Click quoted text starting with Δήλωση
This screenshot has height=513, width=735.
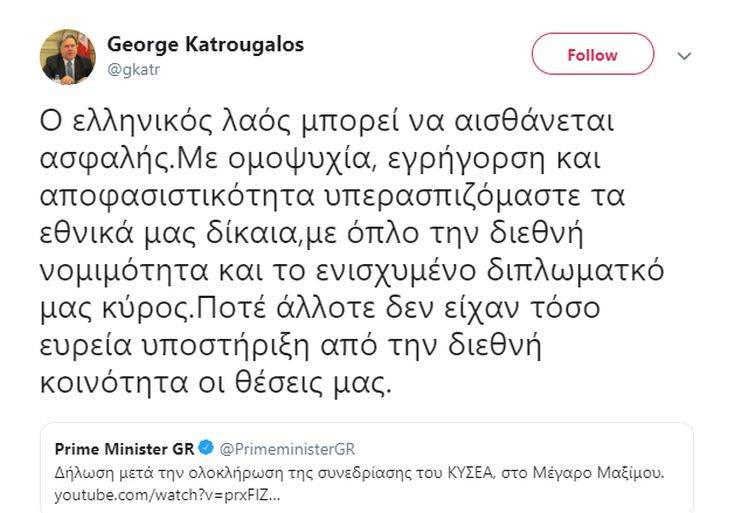tap(300, 473)
